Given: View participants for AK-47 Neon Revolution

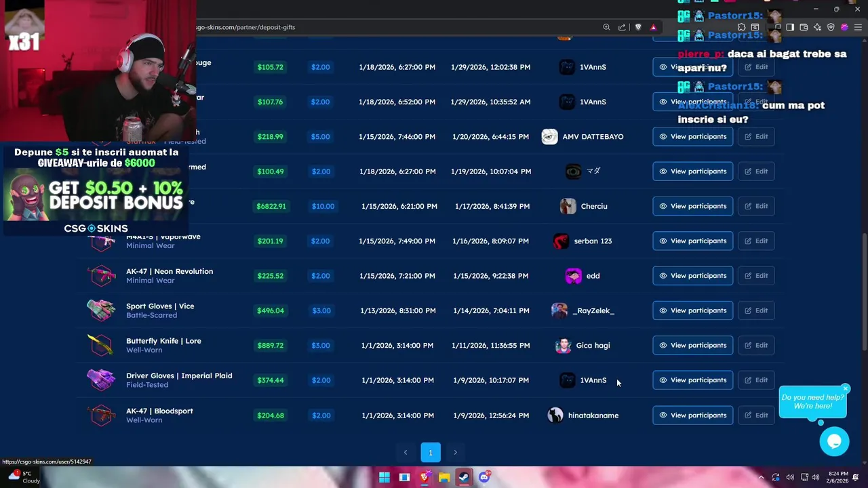Looking at the screenshot, I should [x=692, y=276].
